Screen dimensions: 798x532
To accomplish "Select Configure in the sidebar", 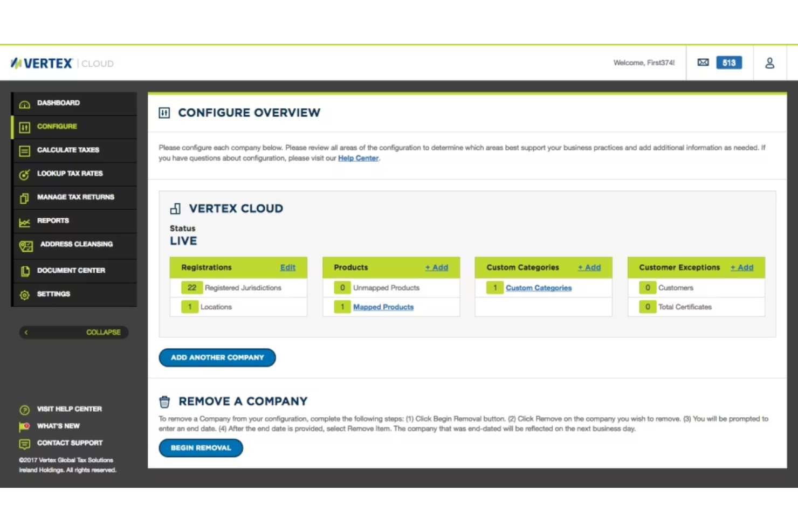I will click(74, 127).
